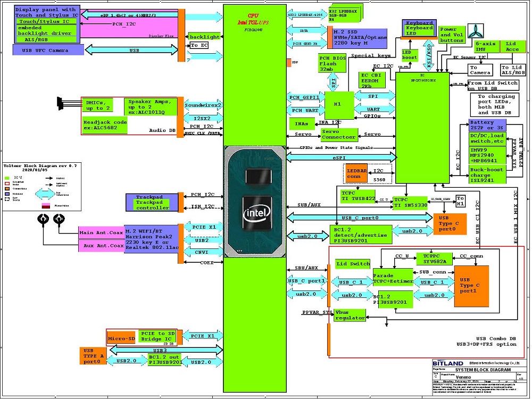Click the green backlight label
This screenshot has width=532, height=399.
(x=205, y=37)
